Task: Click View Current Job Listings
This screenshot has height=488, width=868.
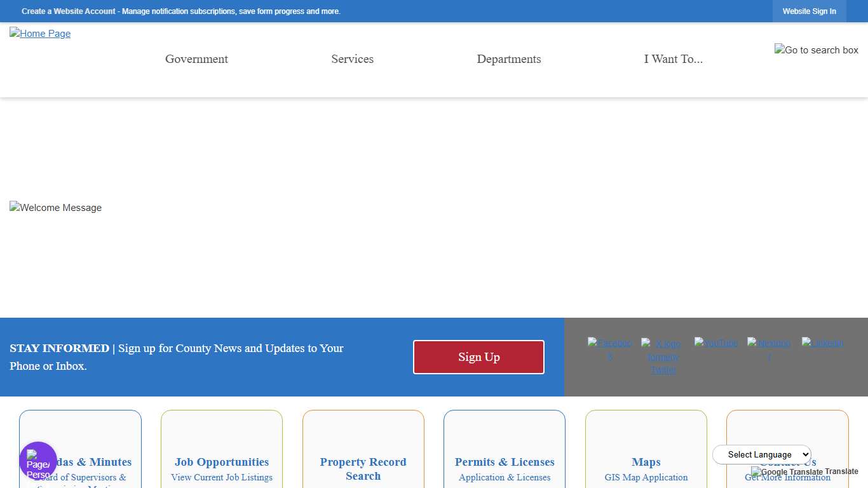Action: coord(221,477)
